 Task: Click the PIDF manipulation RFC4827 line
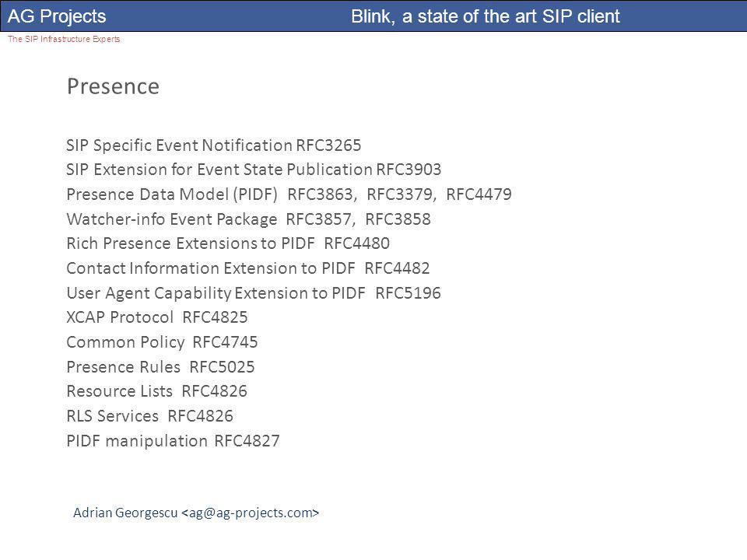pos(174,440)
